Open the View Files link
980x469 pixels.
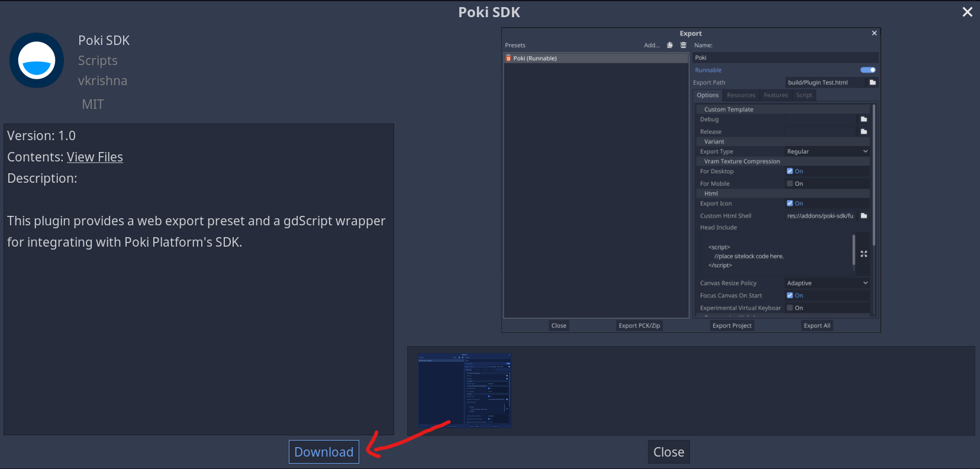(95, 157)
